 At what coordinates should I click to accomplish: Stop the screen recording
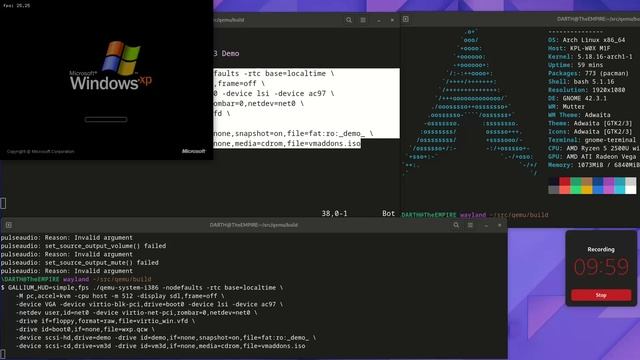601,295
